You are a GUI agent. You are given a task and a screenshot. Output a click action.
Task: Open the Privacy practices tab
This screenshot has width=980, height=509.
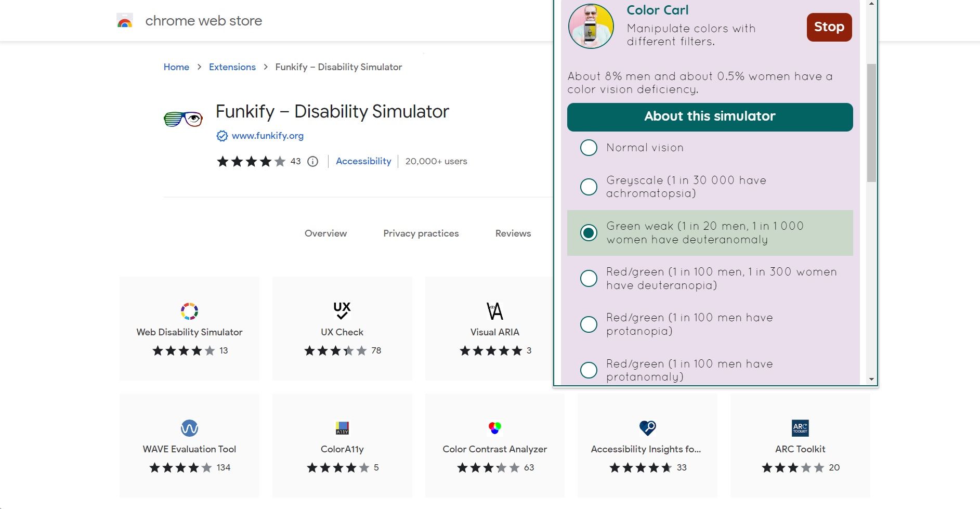click(421, 233)
